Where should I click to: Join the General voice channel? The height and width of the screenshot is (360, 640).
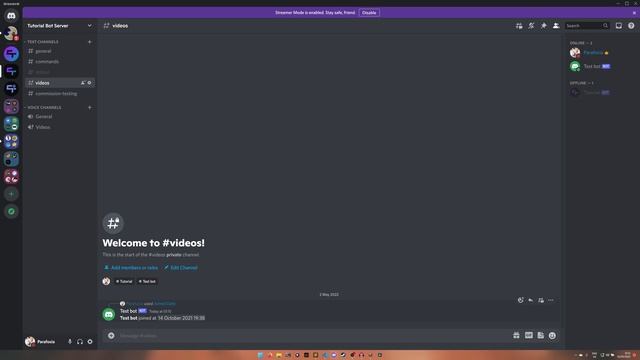tap(60, 116)
